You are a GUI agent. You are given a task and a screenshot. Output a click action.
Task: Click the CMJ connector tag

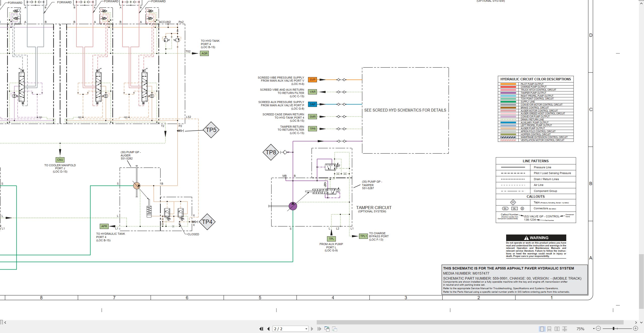[x=60, y=160]
